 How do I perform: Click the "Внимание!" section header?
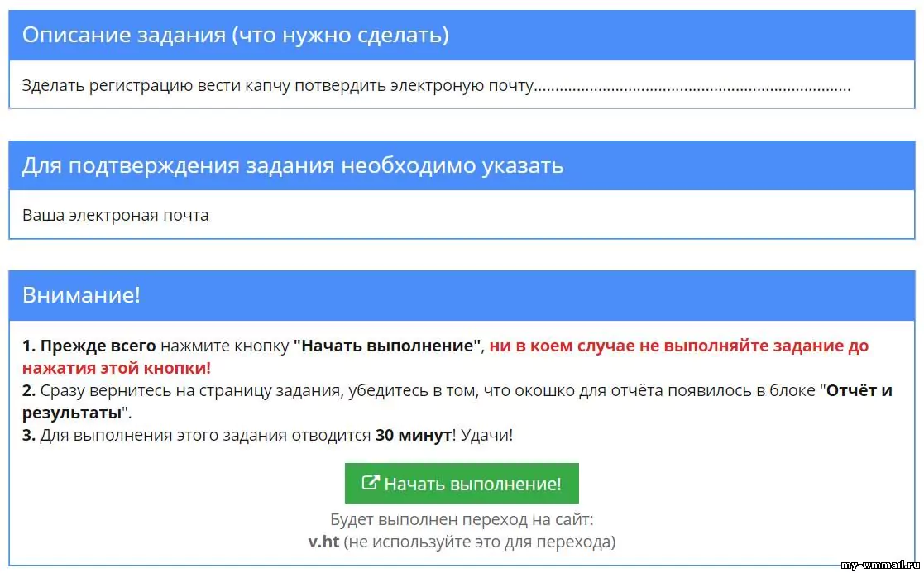coord(81,295)
